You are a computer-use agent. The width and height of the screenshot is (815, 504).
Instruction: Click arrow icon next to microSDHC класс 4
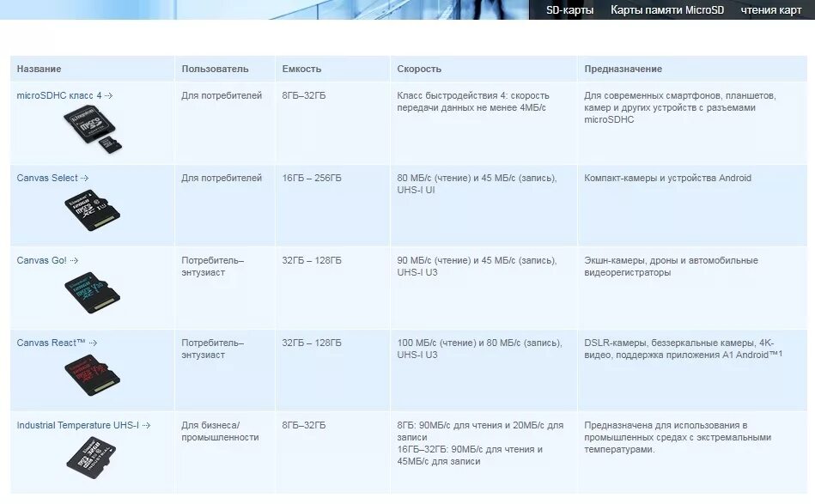[x=108, y=95]
